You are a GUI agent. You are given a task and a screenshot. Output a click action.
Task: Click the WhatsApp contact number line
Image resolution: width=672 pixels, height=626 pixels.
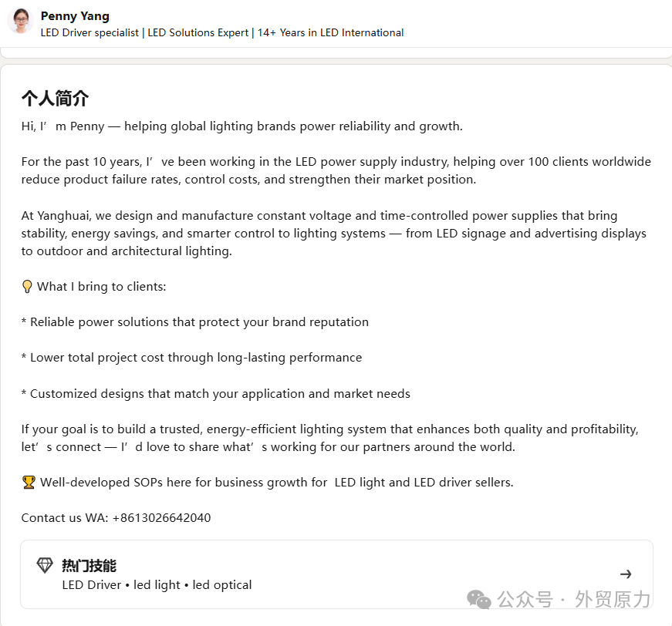(x=117, y=518)
